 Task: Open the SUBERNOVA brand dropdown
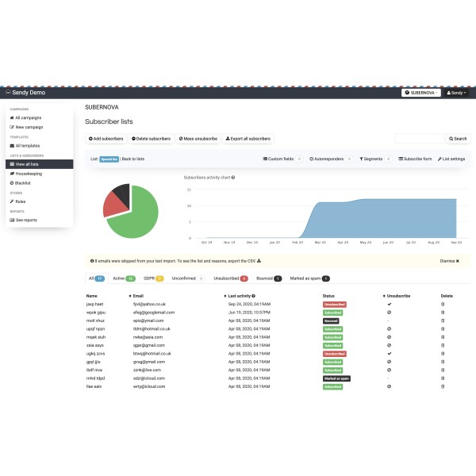pyautogui.click(x=420, y=93)
